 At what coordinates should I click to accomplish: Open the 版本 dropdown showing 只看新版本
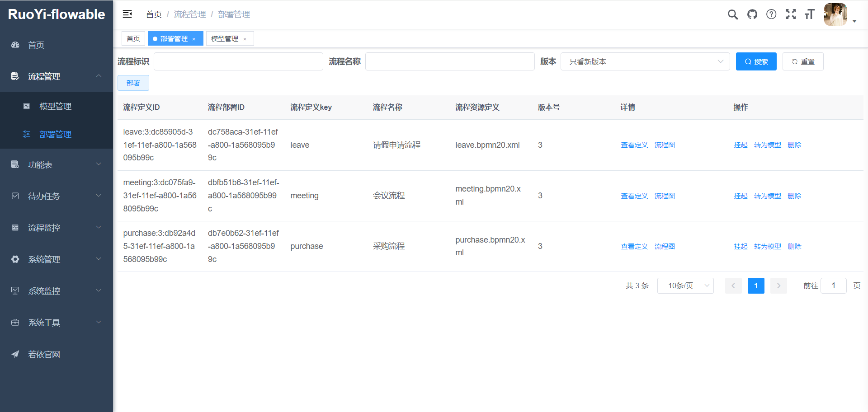[645, 61]
